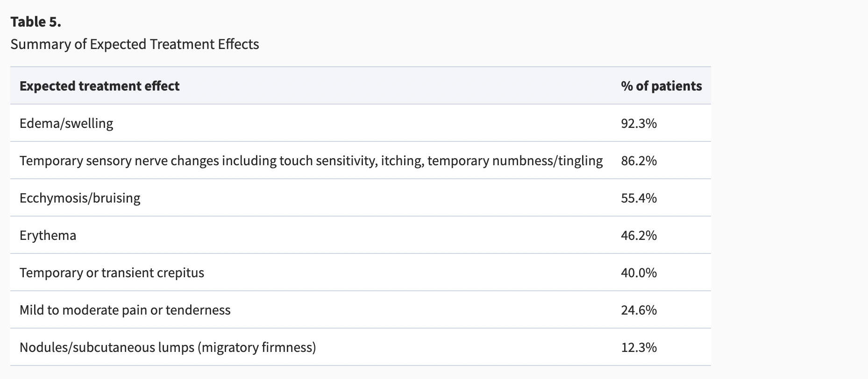Select the 'Edema/swelling' row label
This screenshot has width=868, height=379.
[x=66, y=124]
